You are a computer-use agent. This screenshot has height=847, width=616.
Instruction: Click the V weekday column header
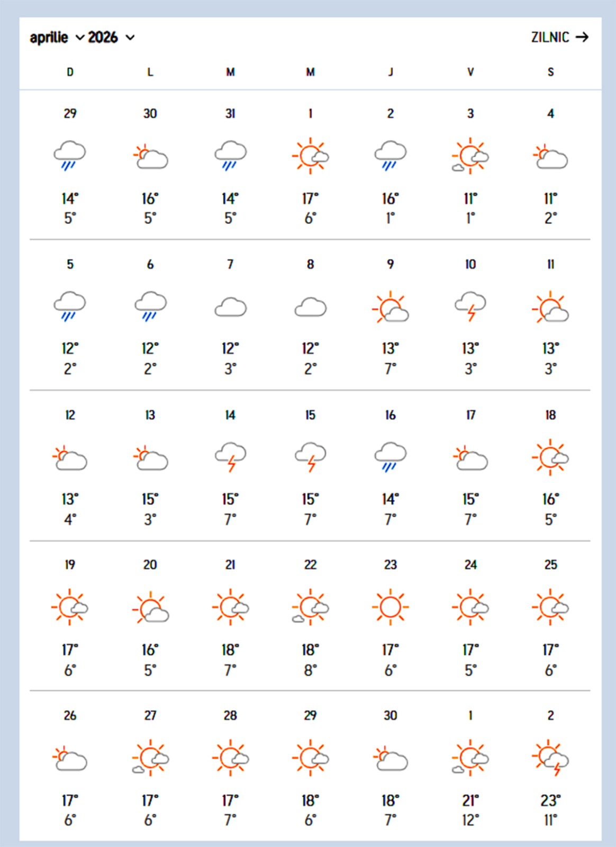470,72
